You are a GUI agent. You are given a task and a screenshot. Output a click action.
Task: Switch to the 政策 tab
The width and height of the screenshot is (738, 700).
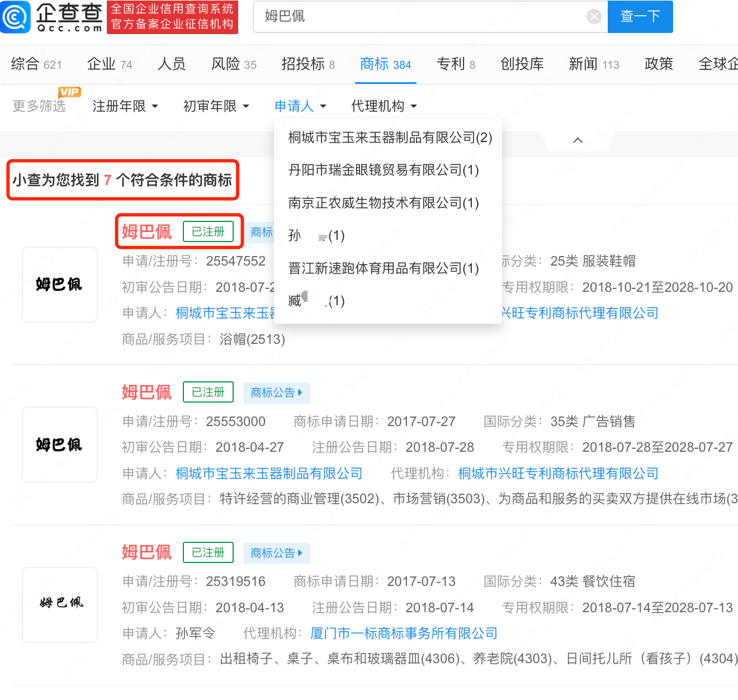pyautogui.click(x=659, y=64)
